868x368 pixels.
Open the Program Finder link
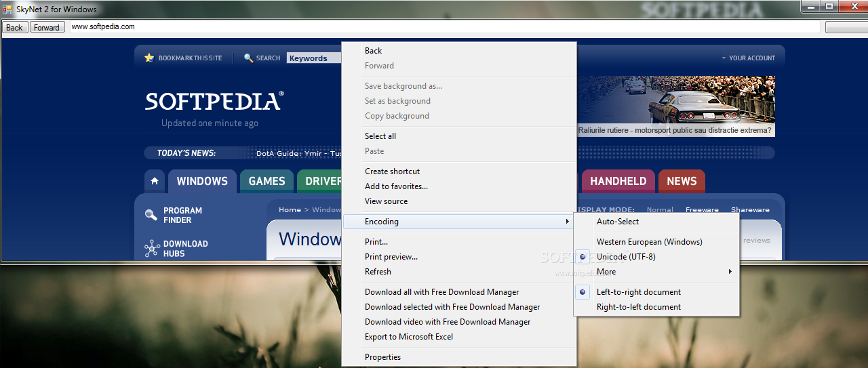coord(182,216)
